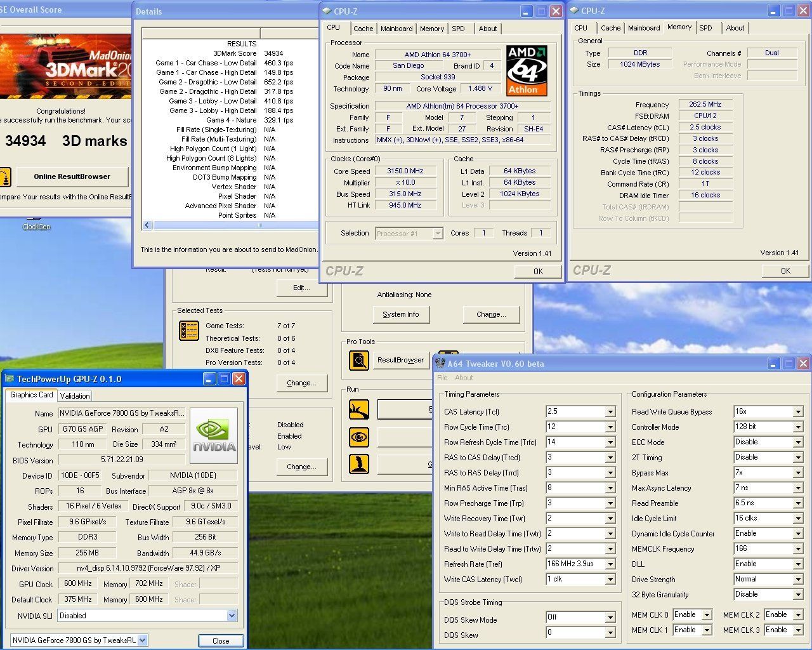
Task: Click the Online ResultBrowser button
Action: (72, 176)
